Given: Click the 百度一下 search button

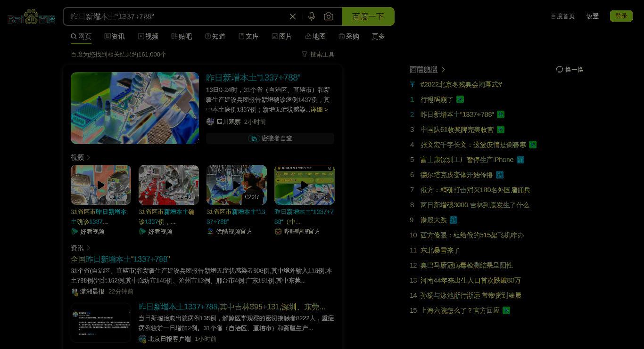Looking at the screenshot, I should point(368,16).
